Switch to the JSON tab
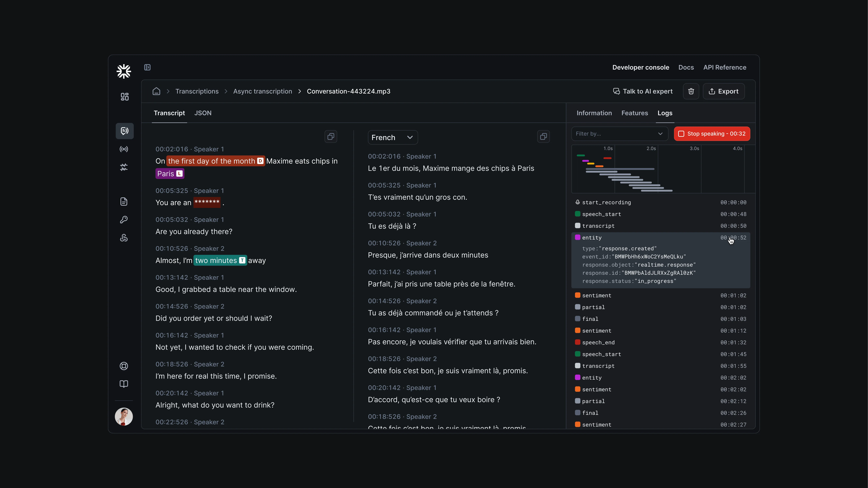The height and width of the screenshot is (488, 868). pyautogui.click(x=203, y=113)
